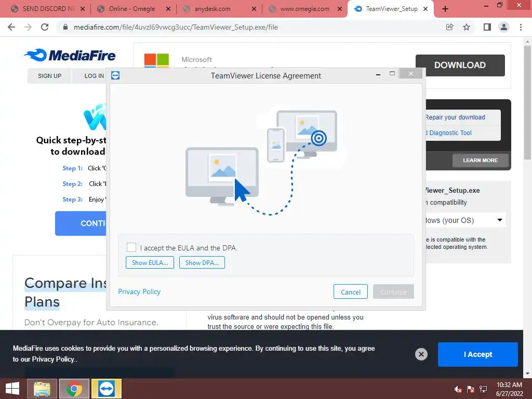Click the Microsoft logo in the ad
Screen dimensions: 532x399
click(156, 60)
